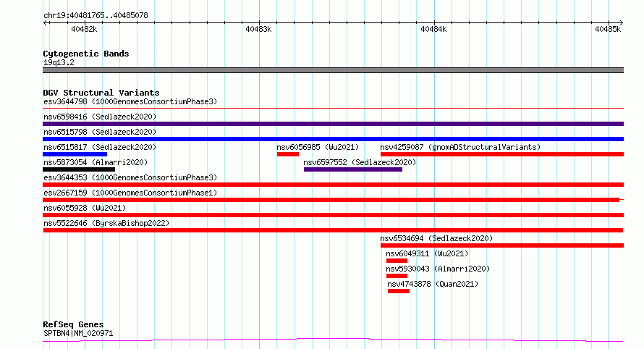
Task: Select the nsv6598416 Sedlazeck2020 label
Action: click(100, 117)
